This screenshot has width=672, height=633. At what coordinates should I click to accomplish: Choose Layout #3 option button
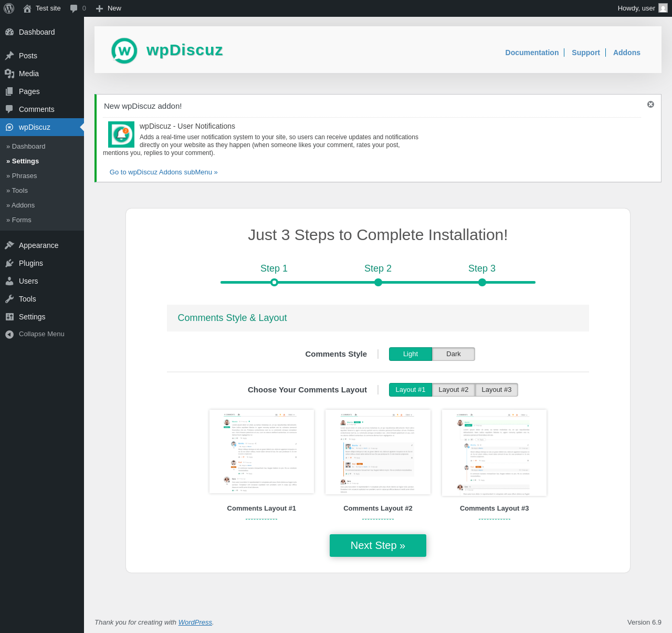497,390
